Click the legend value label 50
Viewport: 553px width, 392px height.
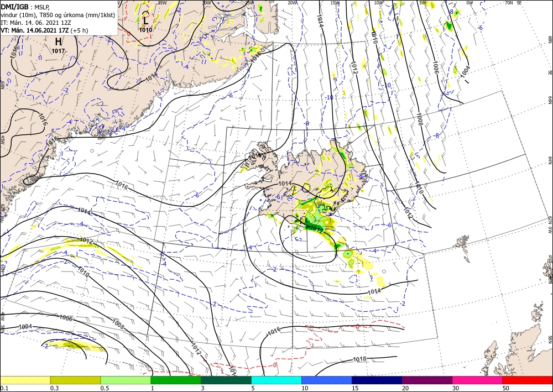(506, 388)
